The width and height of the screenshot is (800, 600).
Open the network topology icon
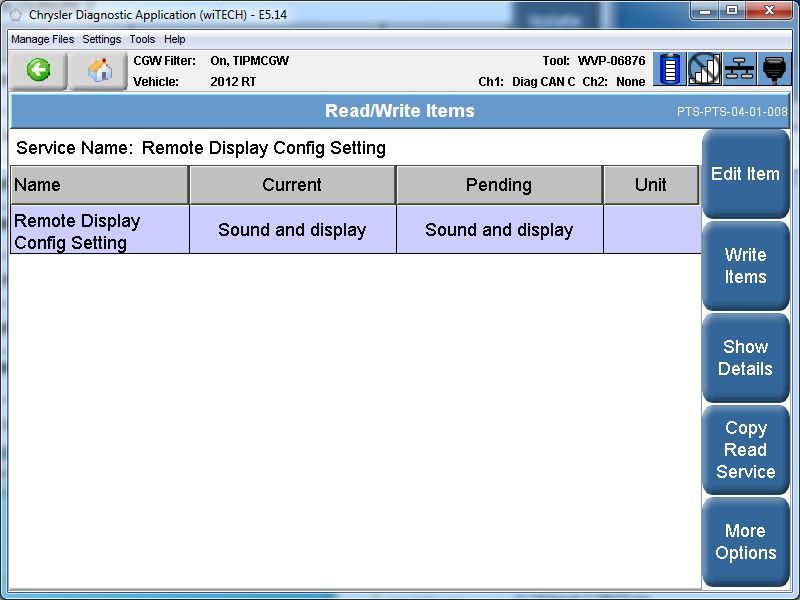[739, 69]
